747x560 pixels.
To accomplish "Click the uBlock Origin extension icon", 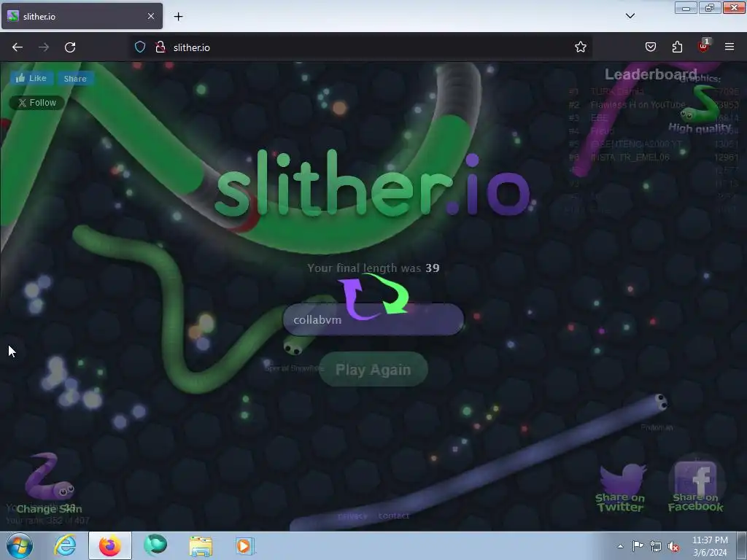I will (704, 46).
